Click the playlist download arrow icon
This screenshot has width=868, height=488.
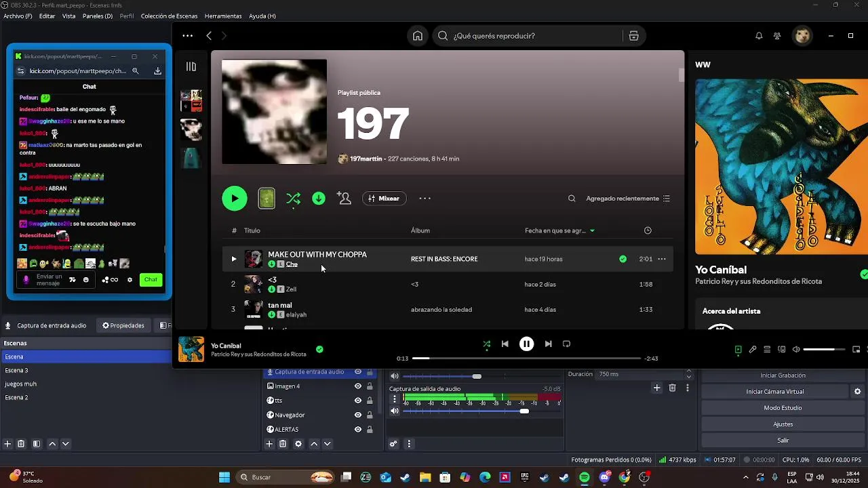tap(319, 199)
